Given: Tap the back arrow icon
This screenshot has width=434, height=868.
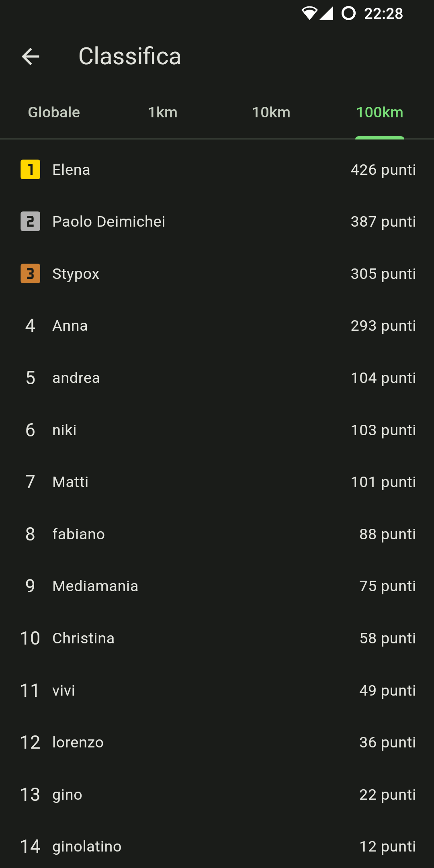Looking at the screenshot, I should click(31, 56).
